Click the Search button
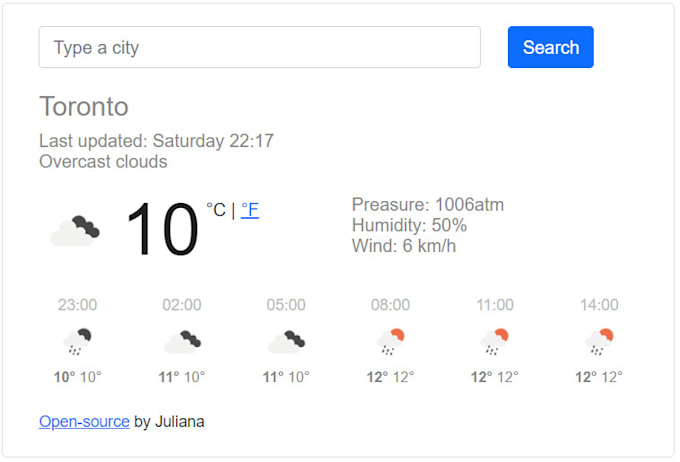 click(x=550, y=47)
